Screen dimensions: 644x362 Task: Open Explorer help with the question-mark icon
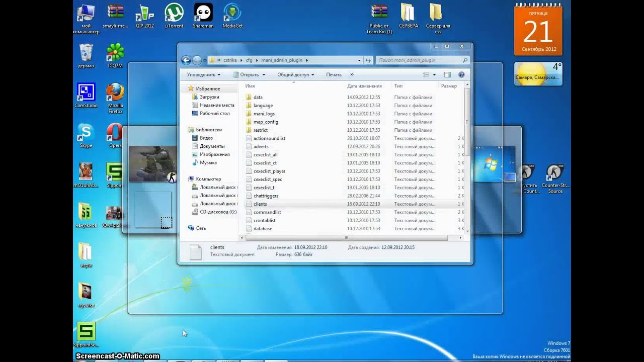click(461, 74)
